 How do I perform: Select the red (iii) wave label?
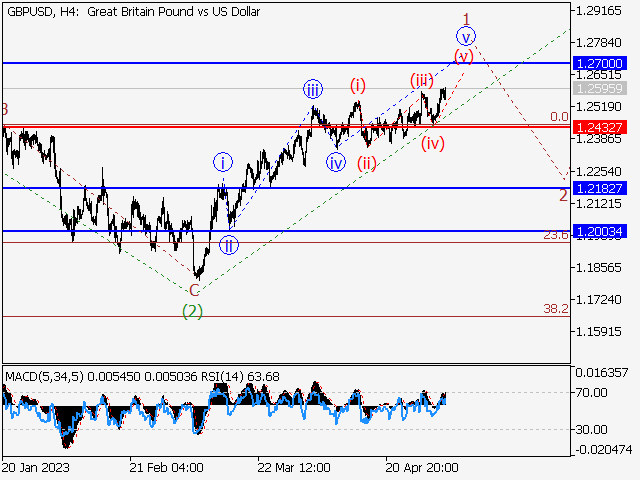[x=422, y=80]
